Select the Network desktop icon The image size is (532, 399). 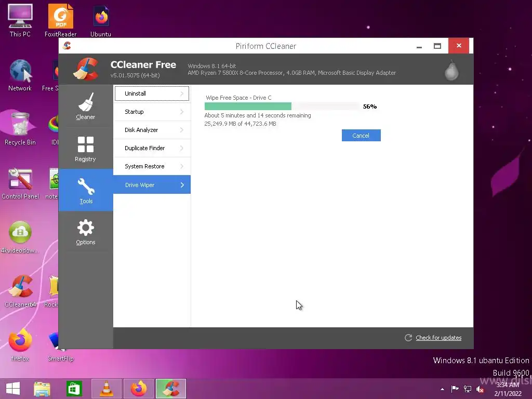pos(20,75)
